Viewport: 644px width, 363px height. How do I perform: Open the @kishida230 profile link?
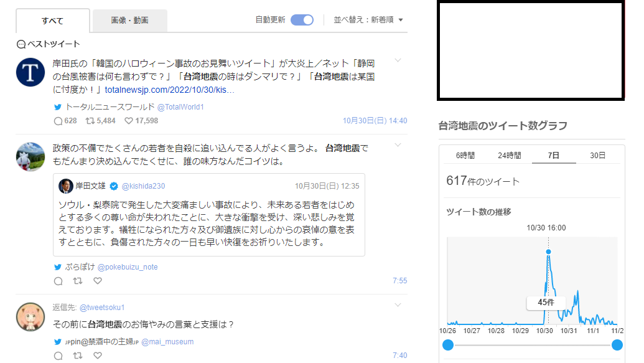143,186
